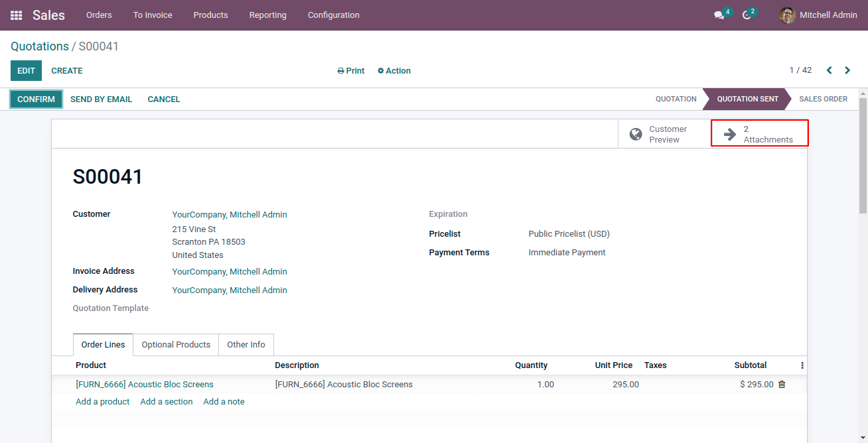Screen dimensions: 868x443
Task: Open Public Pricelist (USD) link
Action: click(569, 234)
